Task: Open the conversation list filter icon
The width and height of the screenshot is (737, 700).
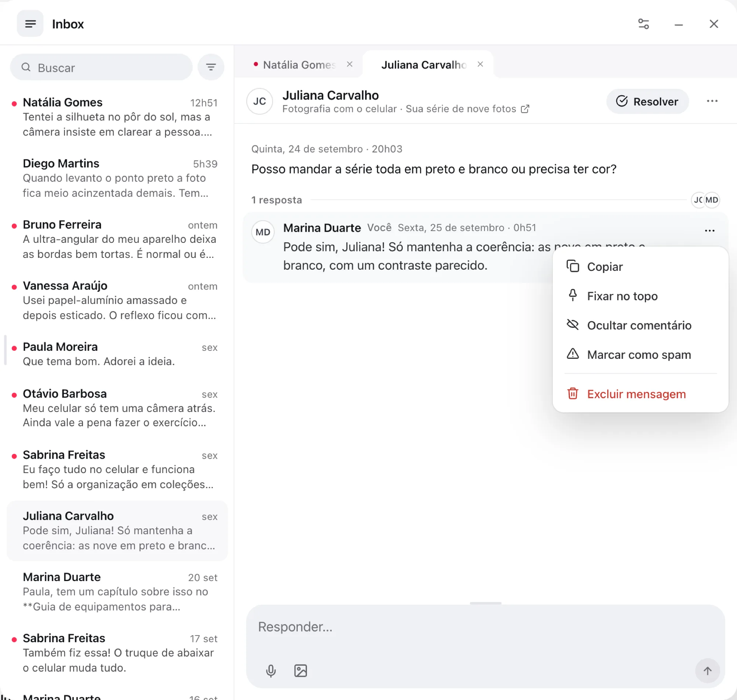Action: pos(211,67)
